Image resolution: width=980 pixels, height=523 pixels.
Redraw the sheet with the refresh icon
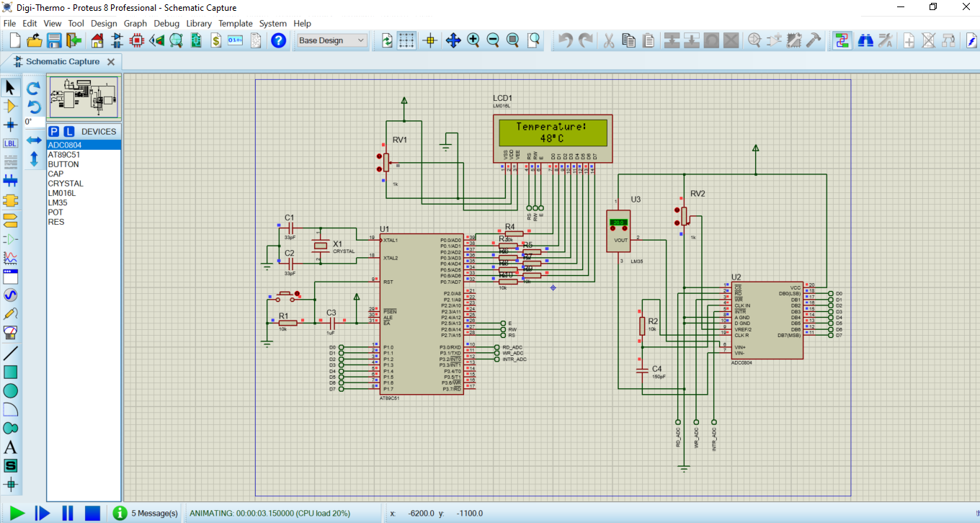point(387,40)
